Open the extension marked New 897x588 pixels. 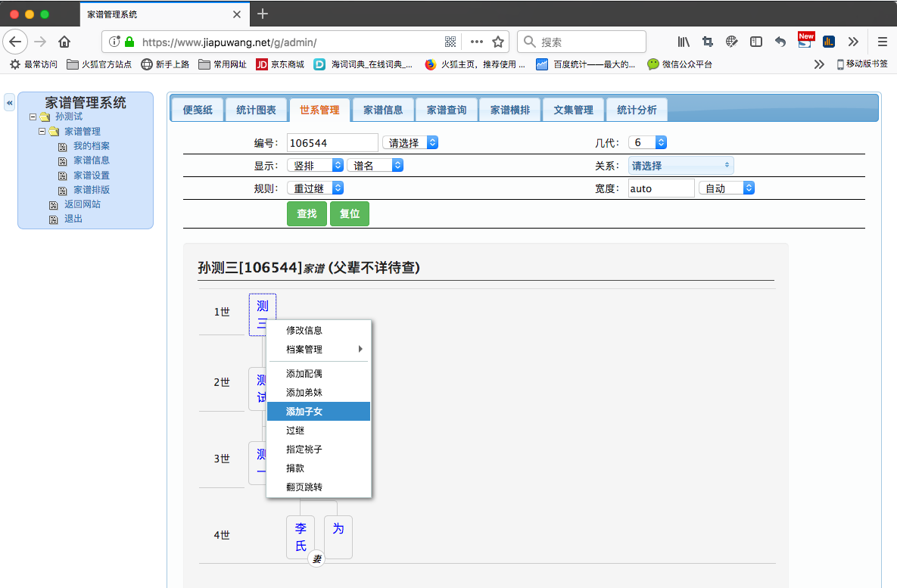click(805, 40)
